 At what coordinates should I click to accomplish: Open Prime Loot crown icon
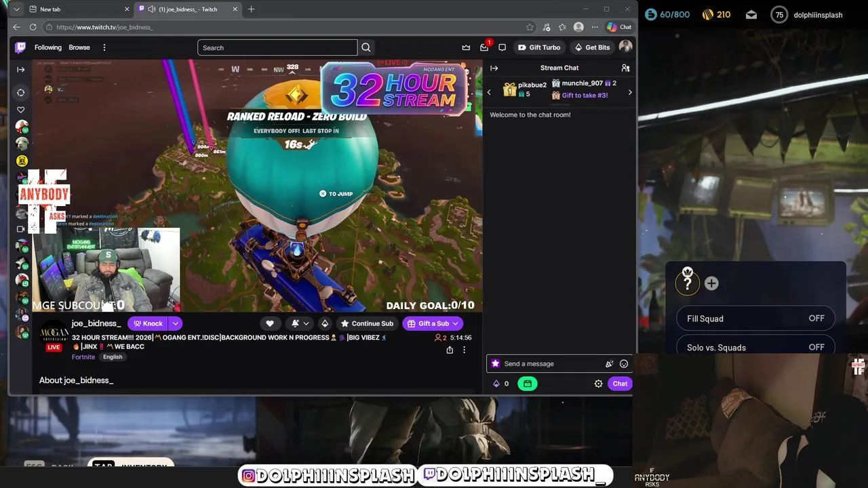[x=466, y=47]
